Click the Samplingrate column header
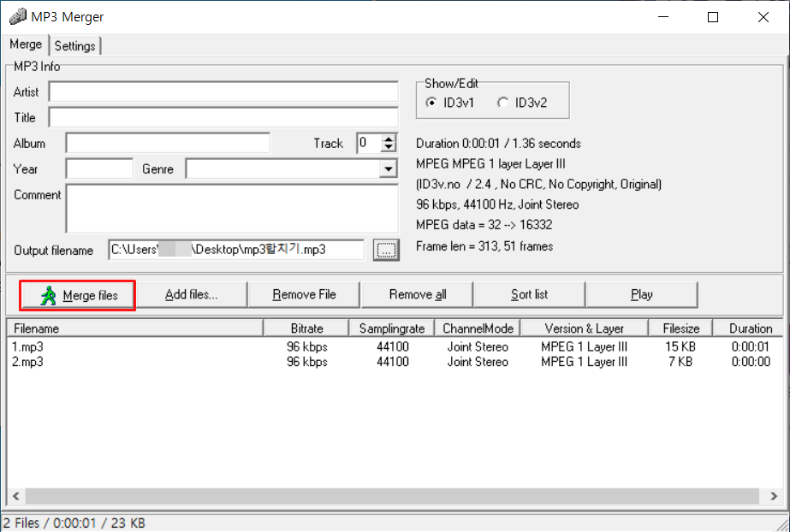Screen dimensions: 790x532 391,328
